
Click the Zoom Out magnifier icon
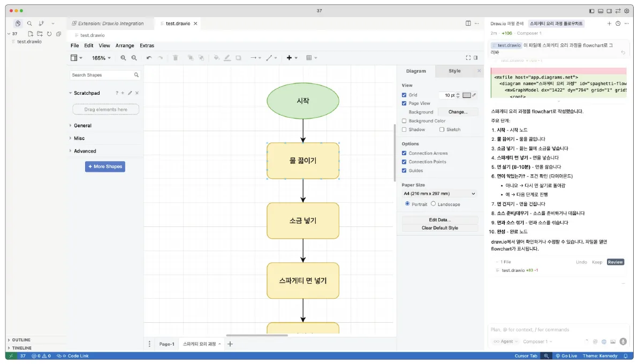134,58
